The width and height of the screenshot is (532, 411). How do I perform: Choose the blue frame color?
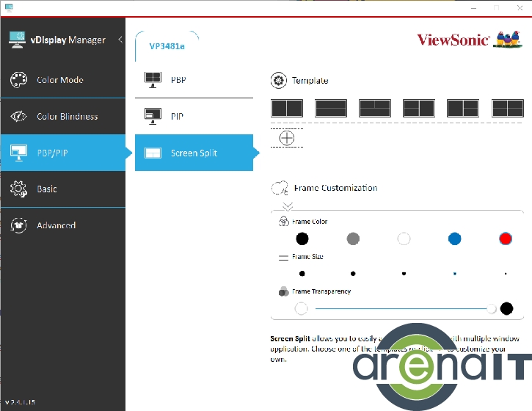455,239
